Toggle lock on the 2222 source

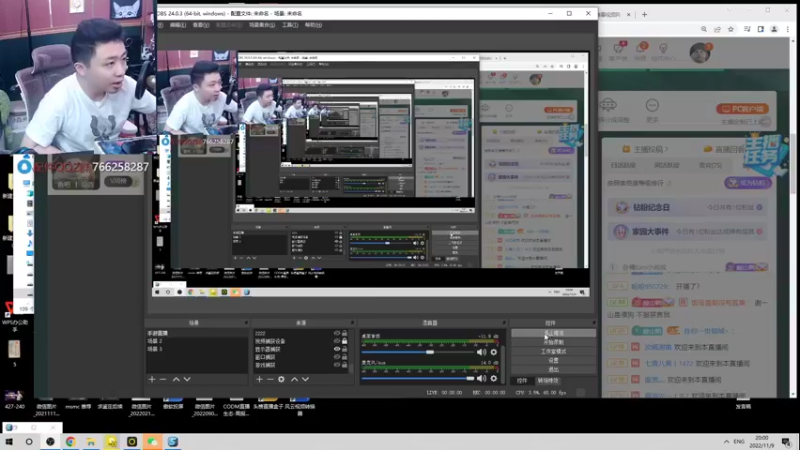click(344, 333)
